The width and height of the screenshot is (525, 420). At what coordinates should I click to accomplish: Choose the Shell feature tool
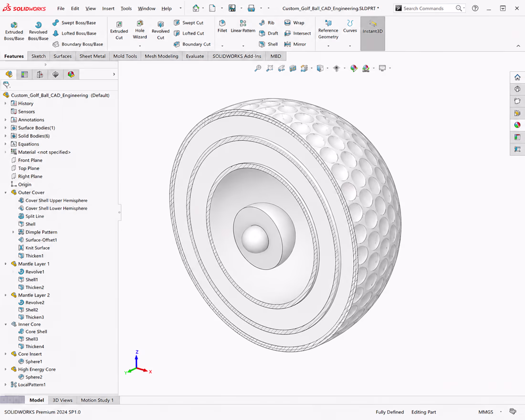(268, 44)
